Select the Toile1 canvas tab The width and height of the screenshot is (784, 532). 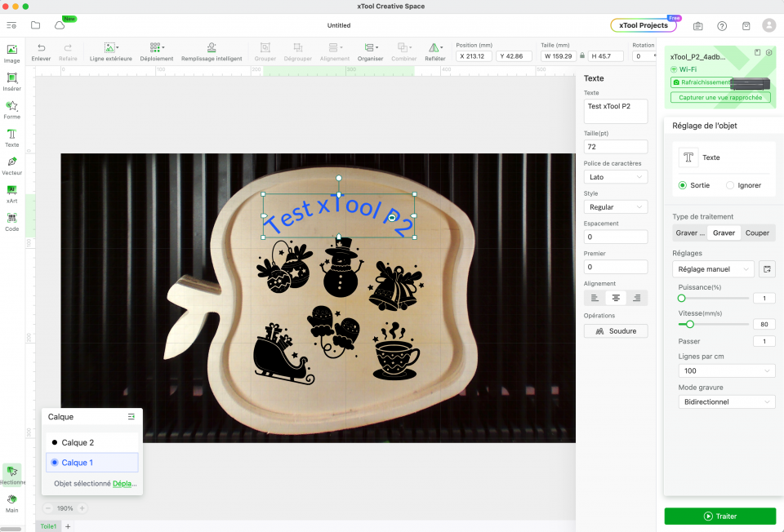(49, 526)
